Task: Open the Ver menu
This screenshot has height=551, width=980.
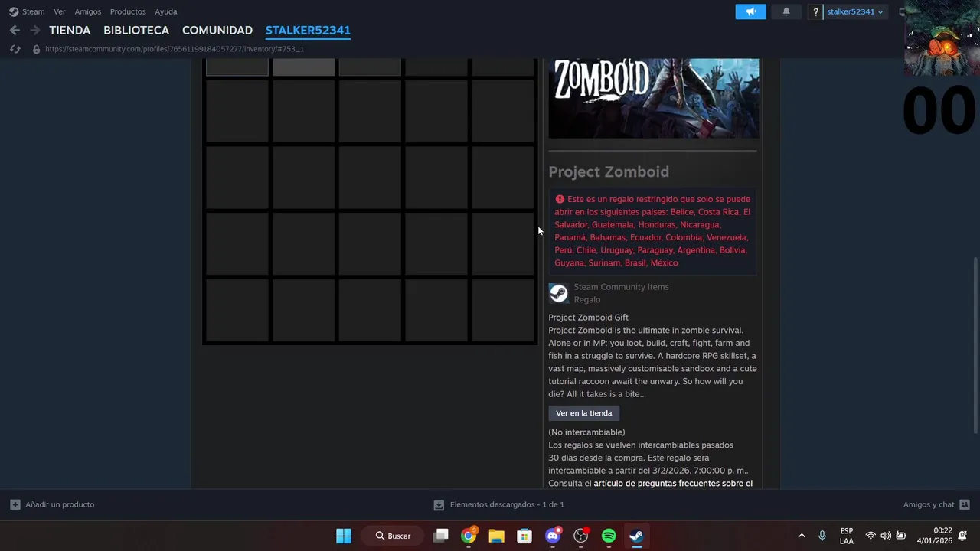Action: click(x=60, y=11)
